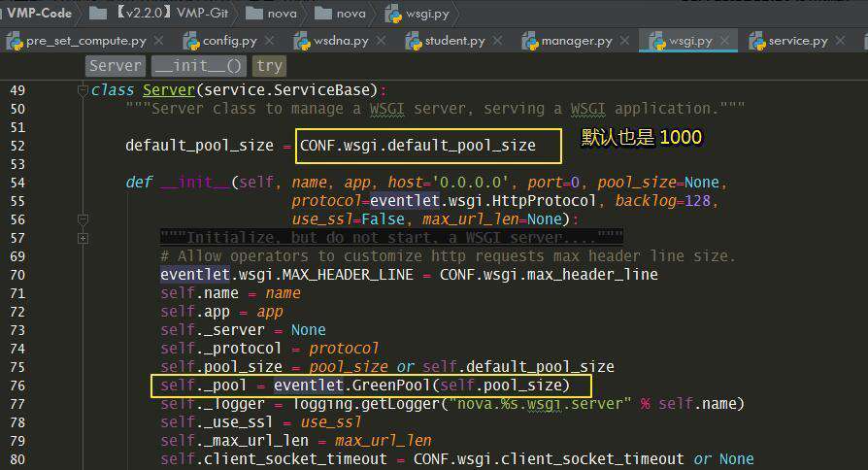The width and height of the screenshot is (868, 470).
Task: Click the Python icon on student.py tab
Action: [x=414, y=41]
